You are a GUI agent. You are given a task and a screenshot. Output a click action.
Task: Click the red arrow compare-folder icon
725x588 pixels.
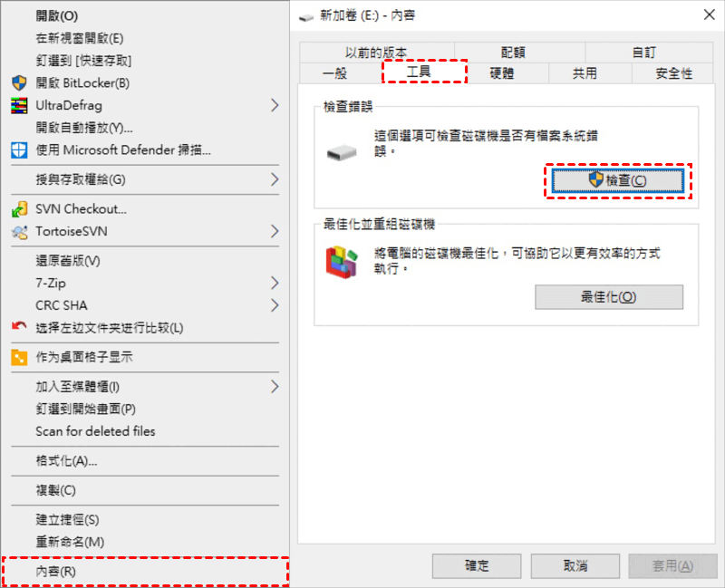pos(19,326)
